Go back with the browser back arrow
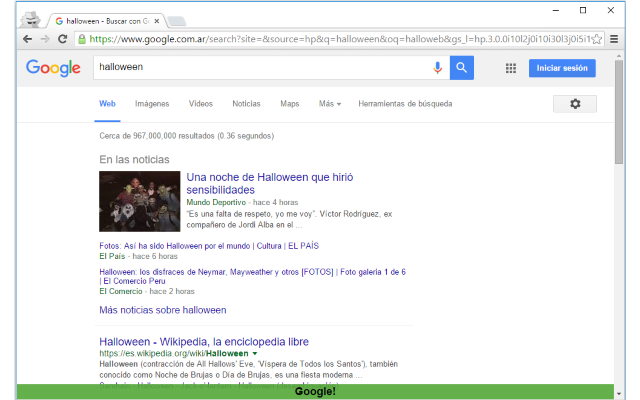This screenshot has height=400, width=640. click(x=27, y=39)
